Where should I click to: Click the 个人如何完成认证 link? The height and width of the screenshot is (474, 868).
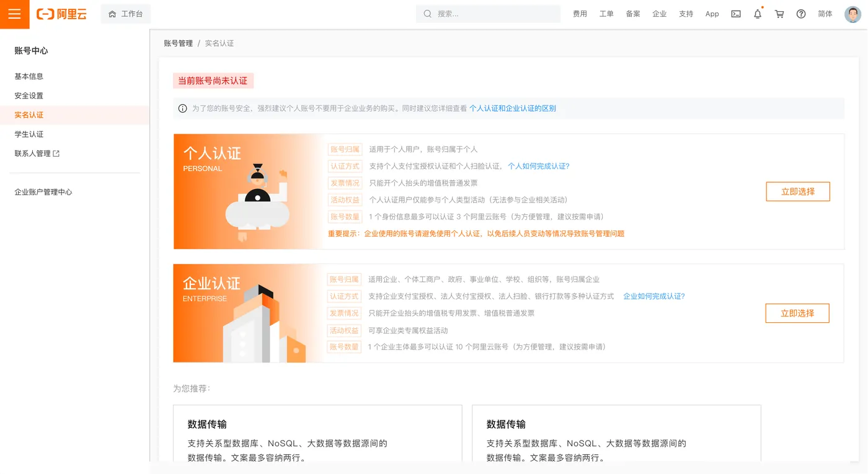coord(537,165)
